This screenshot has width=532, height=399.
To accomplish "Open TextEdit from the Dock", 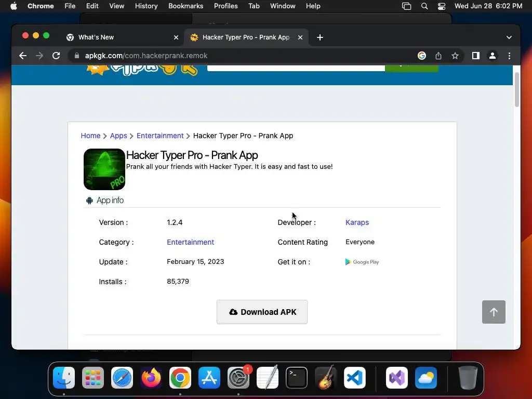I will [x=268, y=378].
